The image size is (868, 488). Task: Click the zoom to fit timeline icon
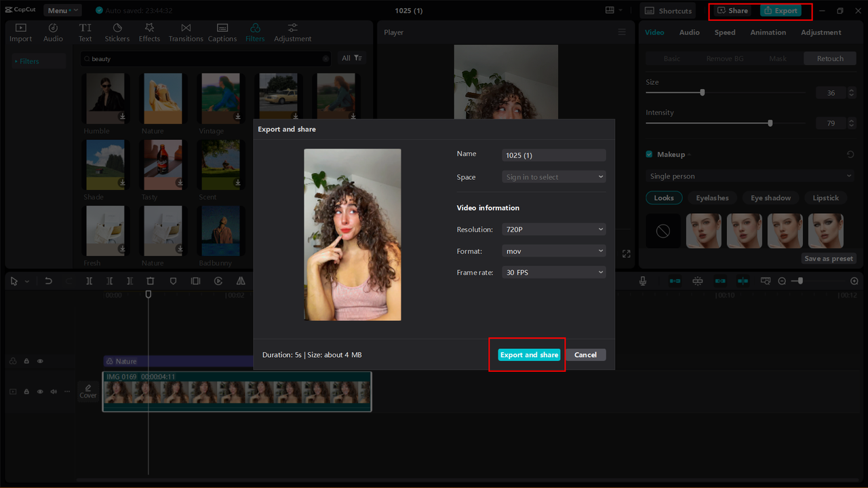(765, 281)
